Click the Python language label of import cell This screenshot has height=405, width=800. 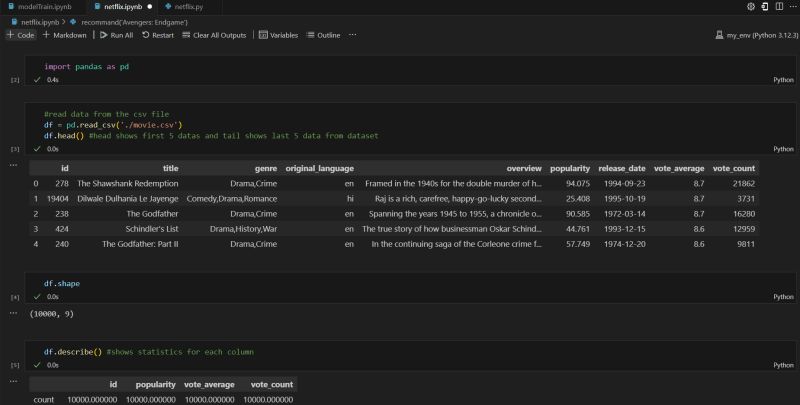pos(784,79)
